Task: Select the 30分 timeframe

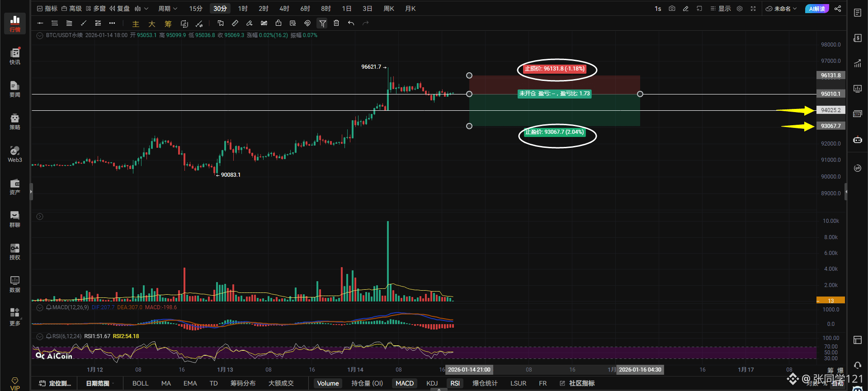Action: click(x=220, y=9)
